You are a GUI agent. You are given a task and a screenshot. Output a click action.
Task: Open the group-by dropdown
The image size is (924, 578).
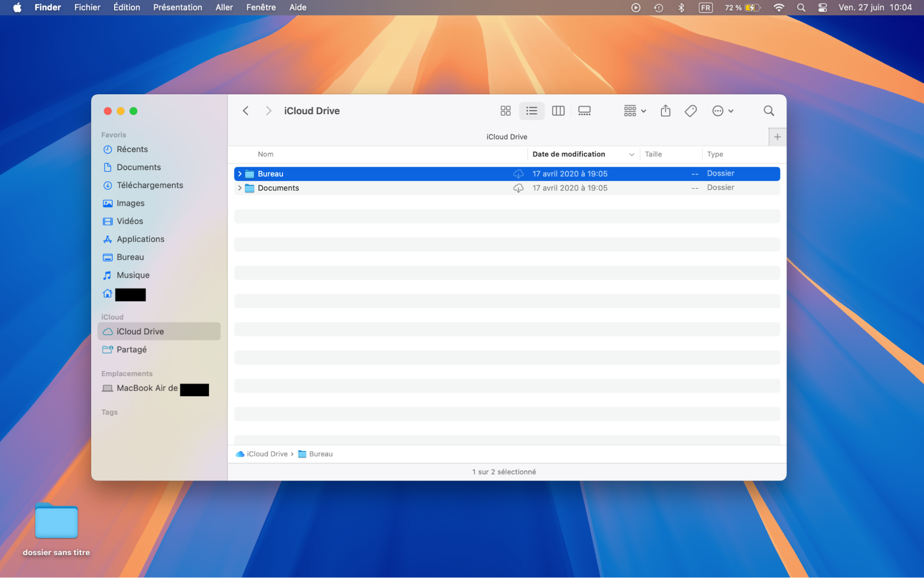(634, 111)
